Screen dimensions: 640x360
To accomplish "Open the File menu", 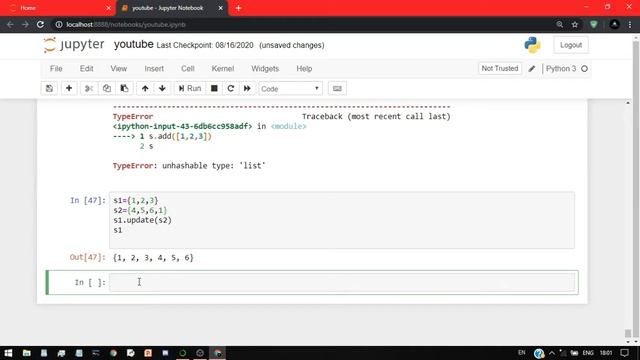I will (56, 69).
